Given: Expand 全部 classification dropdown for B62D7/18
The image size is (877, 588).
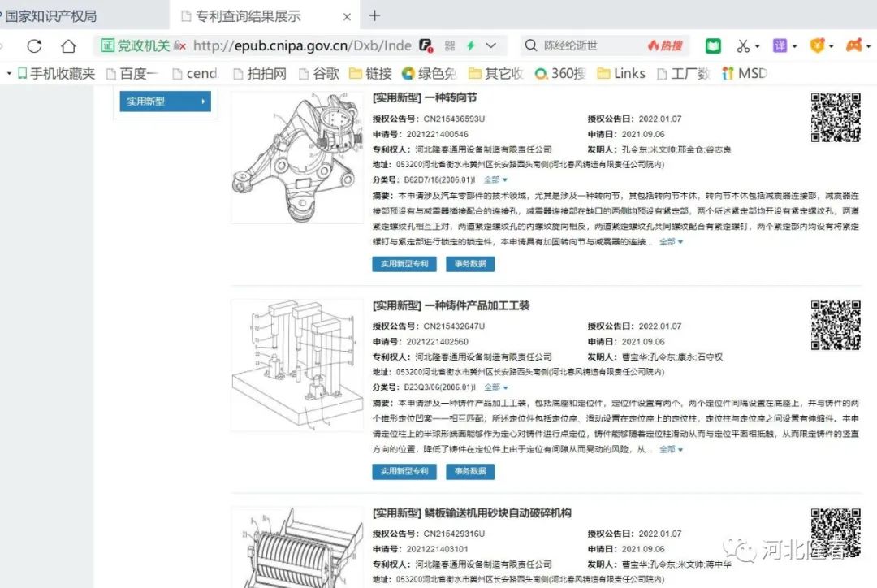Looking at the screenshot, I should [495, 180].
